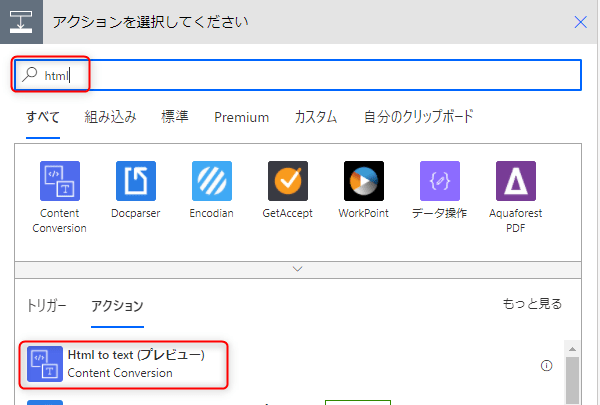Switch to the トリガー tab
The image size is (600, 405).
pos(45,305)
